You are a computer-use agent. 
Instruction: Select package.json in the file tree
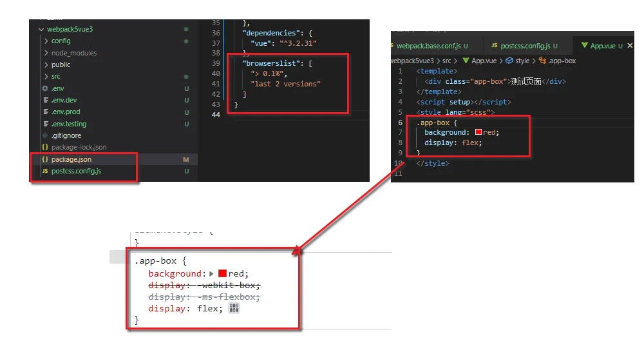(x=71, y=159)
